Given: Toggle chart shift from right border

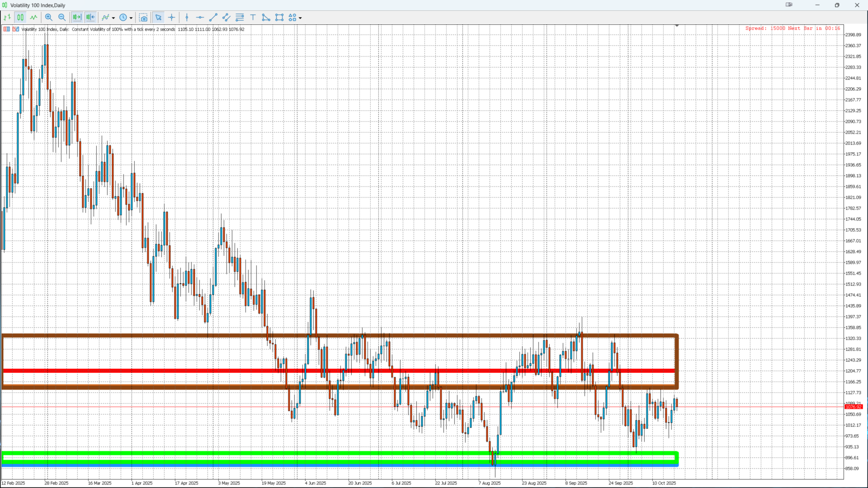Looking at the screenshot, I should tap(90, 18).
